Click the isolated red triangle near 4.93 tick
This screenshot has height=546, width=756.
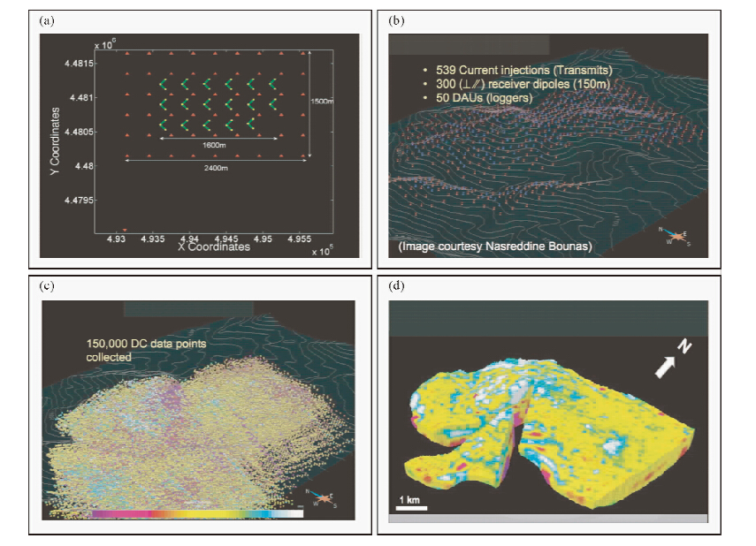click(x=125, y=230)
